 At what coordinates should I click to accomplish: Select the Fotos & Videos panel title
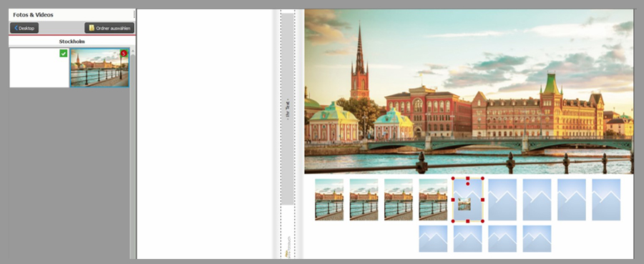click(33, 15)
